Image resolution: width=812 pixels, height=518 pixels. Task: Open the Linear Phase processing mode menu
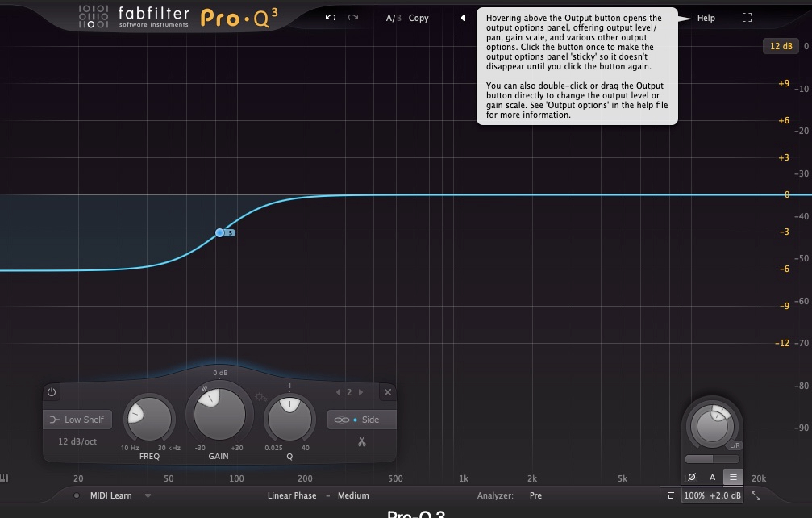(291, 495)
